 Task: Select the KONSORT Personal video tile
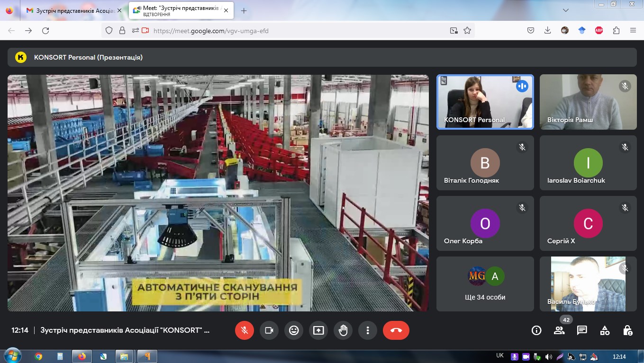coord(485,102)
